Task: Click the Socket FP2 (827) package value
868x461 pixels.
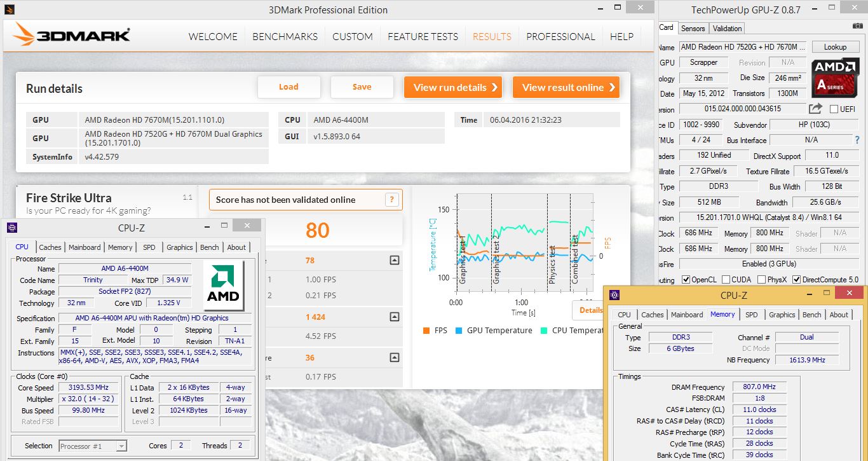Action: pos(125,292)
